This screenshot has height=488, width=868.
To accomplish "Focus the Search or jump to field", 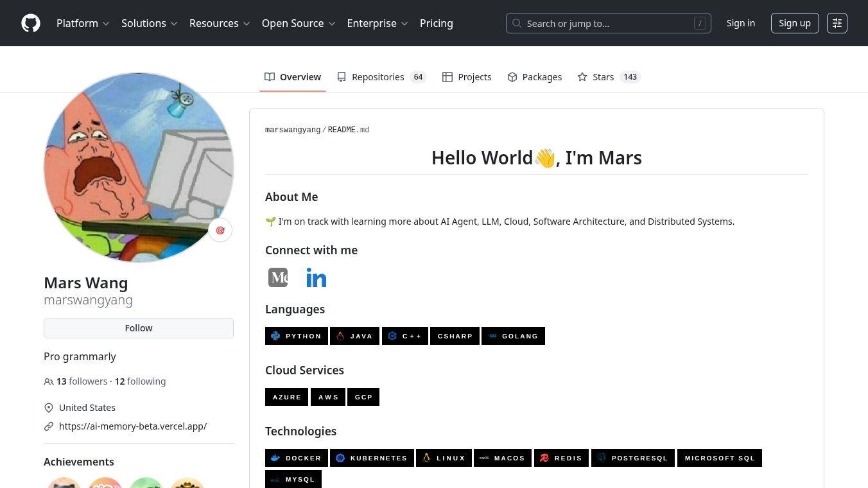I will pos(608,23).
